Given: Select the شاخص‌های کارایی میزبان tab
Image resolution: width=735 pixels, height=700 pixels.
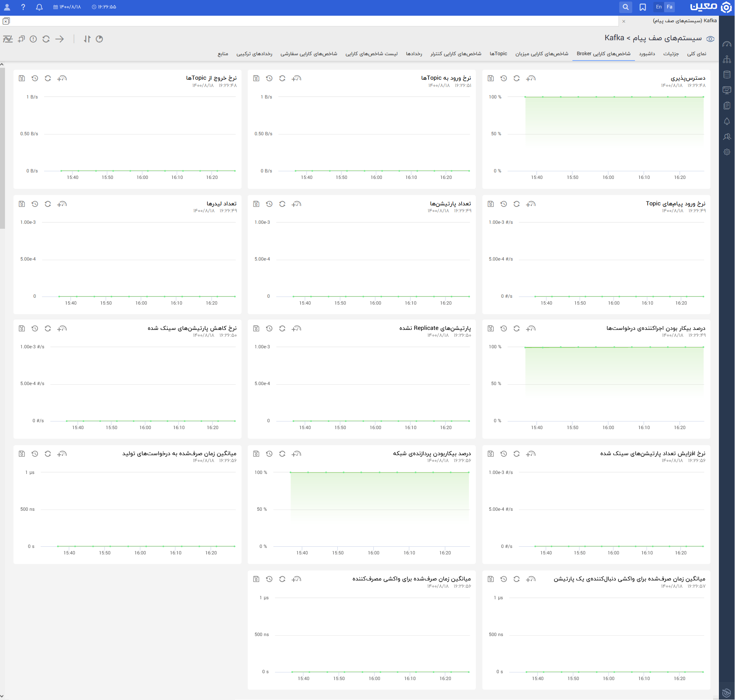Looking at the screenshot, I should (541, 54).
